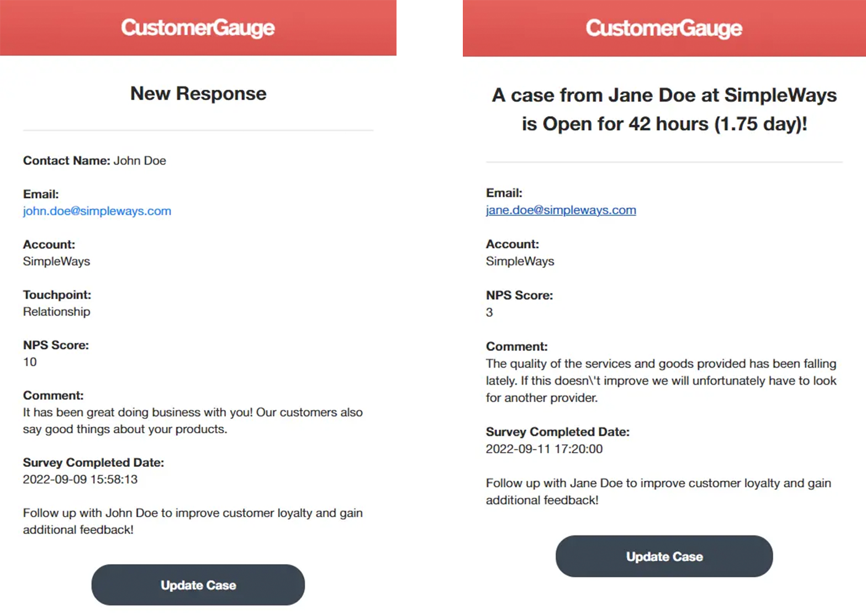Click Comment label in New Response email
866x616 pixels.
(53, 395)
